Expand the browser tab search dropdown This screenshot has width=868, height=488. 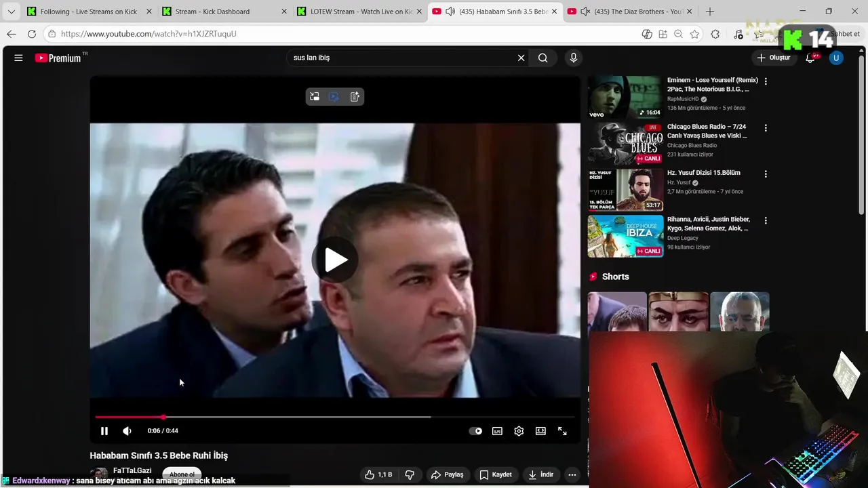tap(11, 12)
